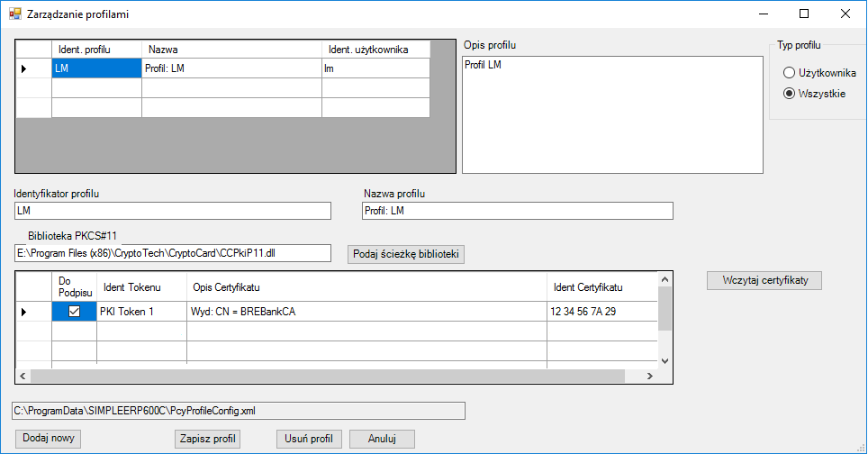Click the certificate grid vertical scrollbar thumb

[665, 308]
